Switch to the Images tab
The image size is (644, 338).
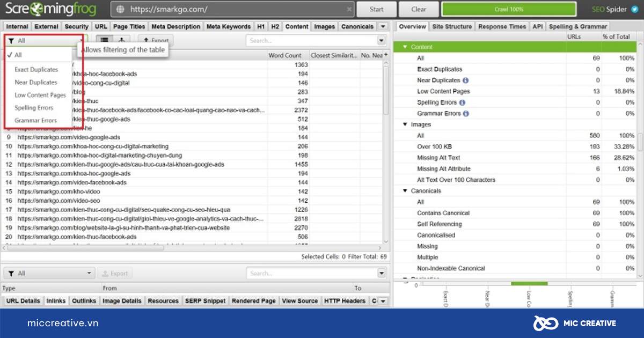[324, 26]
